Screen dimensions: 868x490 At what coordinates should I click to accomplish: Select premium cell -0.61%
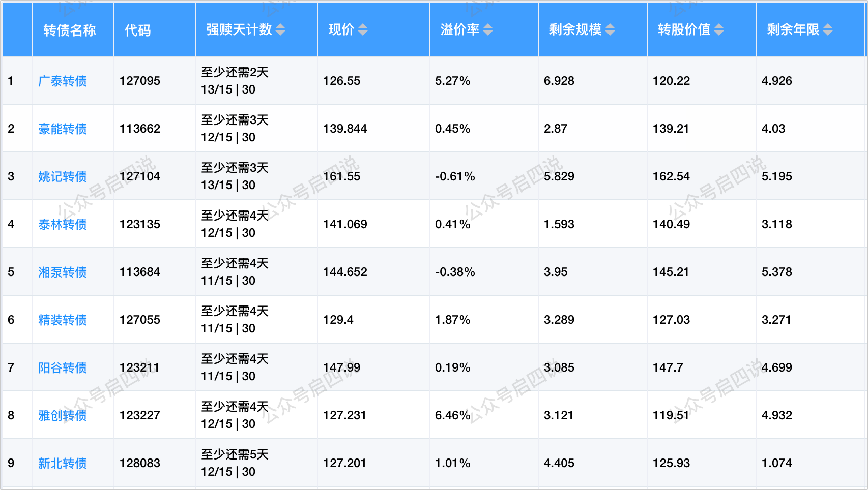click(x=455, y=176)
